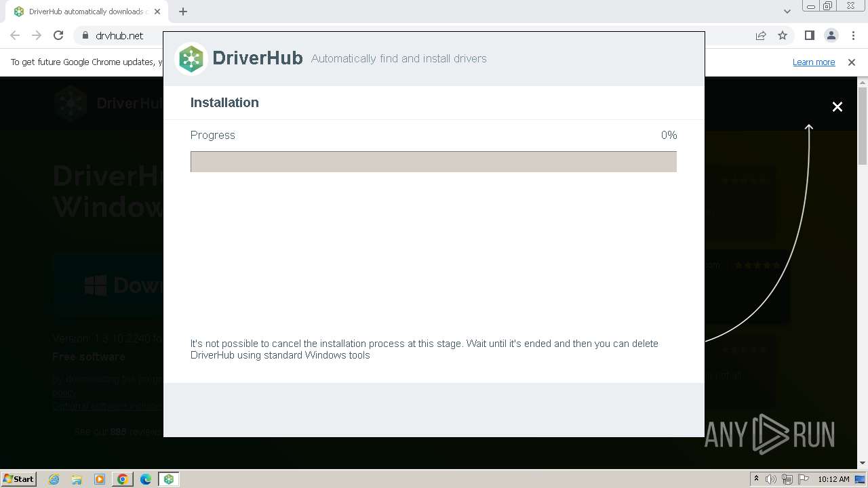868x488 pixels.
Task: Open the network status tray icon
Action: click(x=787, y=479)
